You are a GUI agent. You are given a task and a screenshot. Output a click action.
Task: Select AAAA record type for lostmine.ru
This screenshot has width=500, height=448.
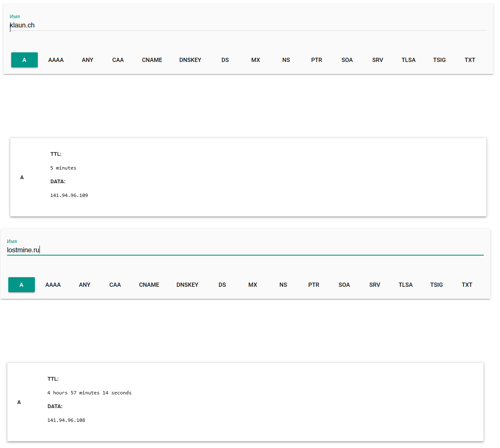53,285
